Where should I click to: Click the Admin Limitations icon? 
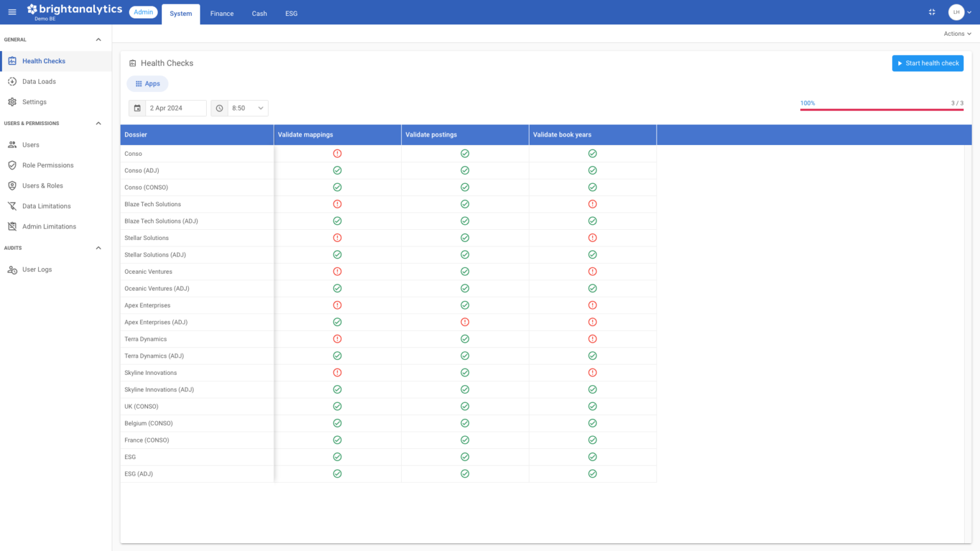12,227
